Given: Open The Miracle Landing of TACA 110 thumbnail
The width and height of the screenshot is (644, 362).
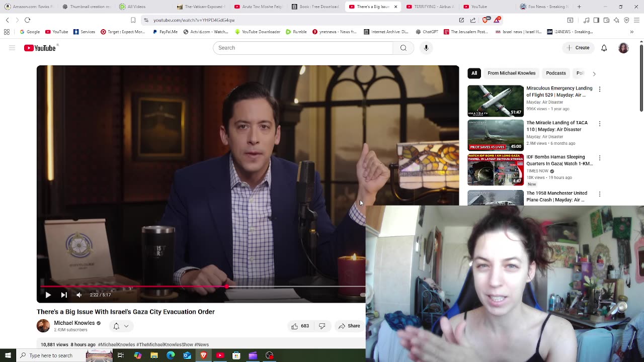Looking at the screenshot, I should tap(496, 135).
